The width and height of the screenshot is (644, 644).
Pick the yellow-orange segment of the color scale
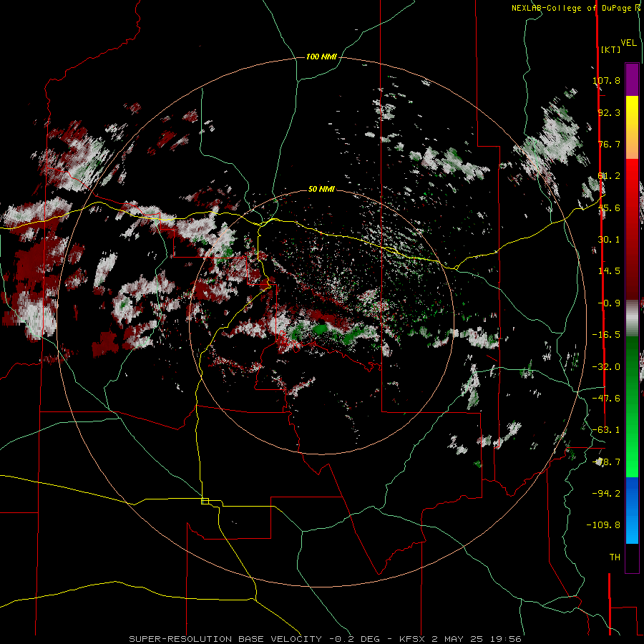coord(632,127)
